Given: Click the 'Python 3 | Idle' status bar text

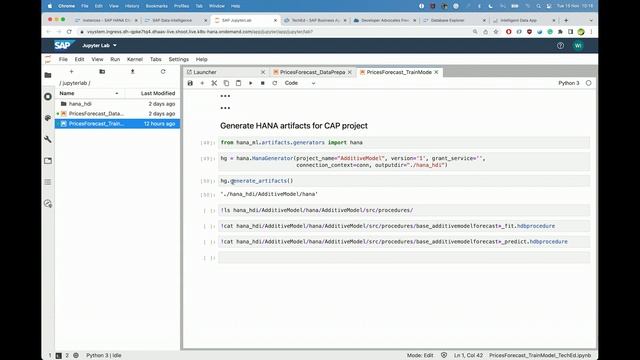Looking at the screenshot, I should (x=104, y=356).
